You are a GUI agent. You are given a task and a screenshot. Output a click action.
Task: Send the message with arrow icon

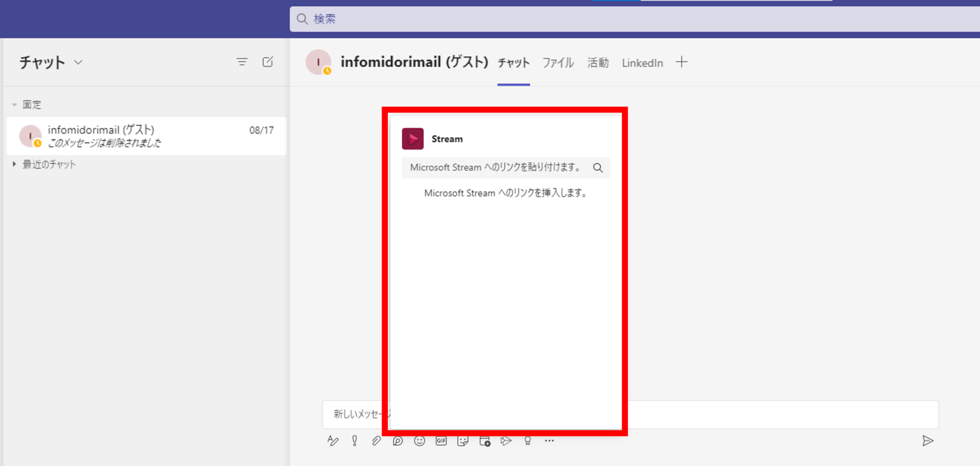coord(928,441)
